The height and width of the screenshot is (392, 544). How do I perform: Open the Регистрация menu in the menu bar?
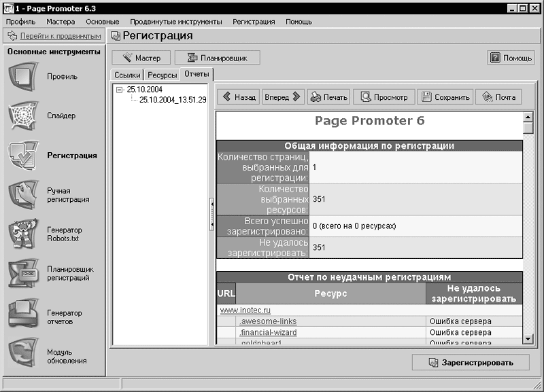pos(254,22)
